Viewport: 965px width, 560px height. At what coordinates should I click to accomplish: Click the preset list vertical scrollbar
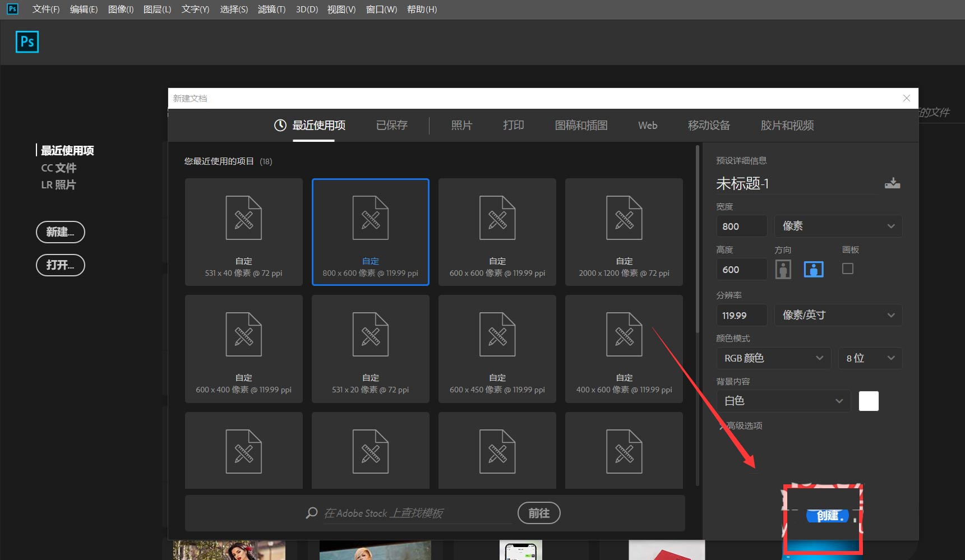click(x=698, y=239)
